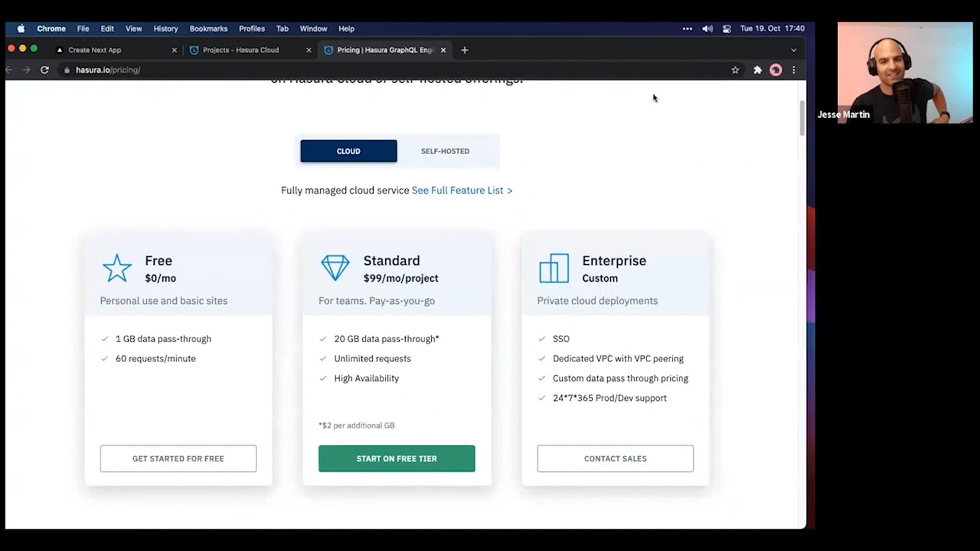This screenshot has height=551, width=980.
Task: Open the Chrome extensions puzzle icon
Action: point(757,70)
